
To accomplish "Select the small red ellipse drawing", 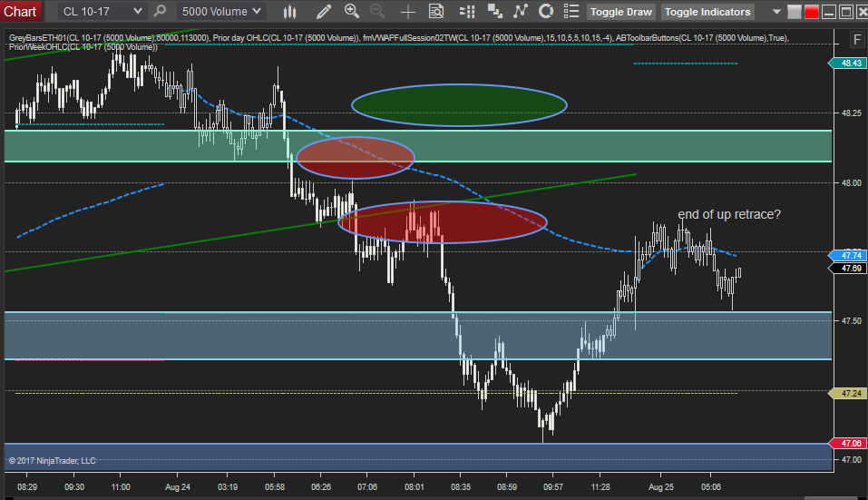I will click(x=356, y=157).
